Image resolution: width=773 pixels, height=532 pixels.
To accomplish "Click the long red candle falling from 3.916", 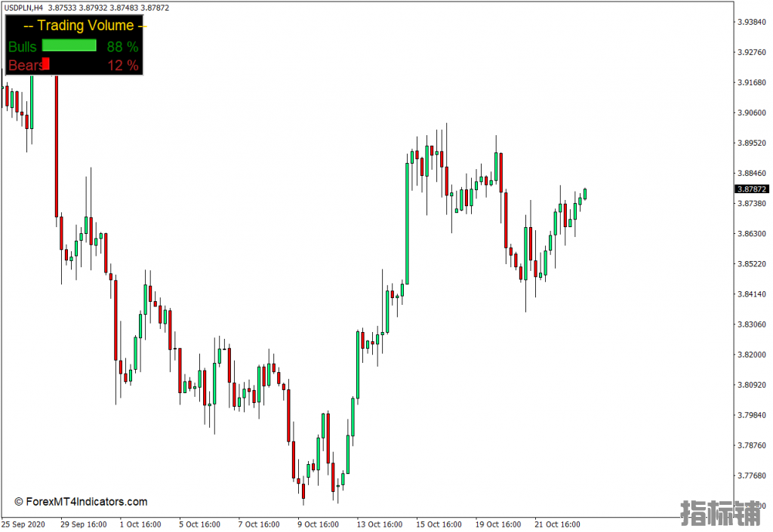I will pos(56,146).
